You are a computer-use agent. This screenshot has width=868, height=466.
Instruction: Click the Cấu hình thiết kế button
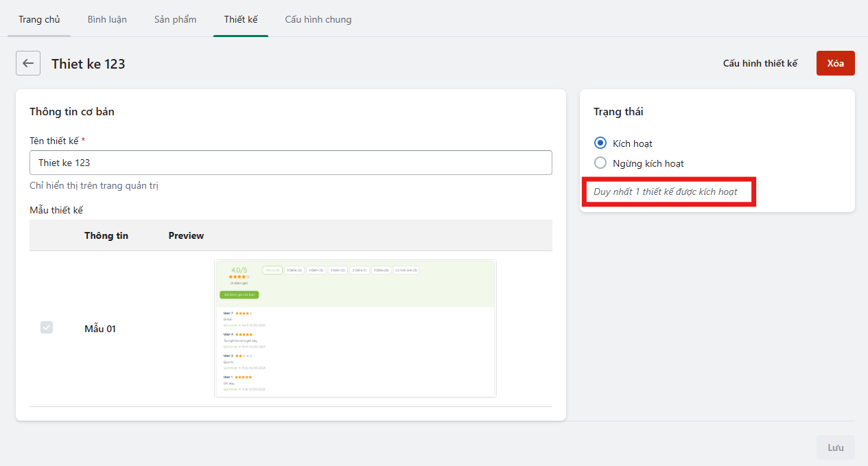[760, 63]
